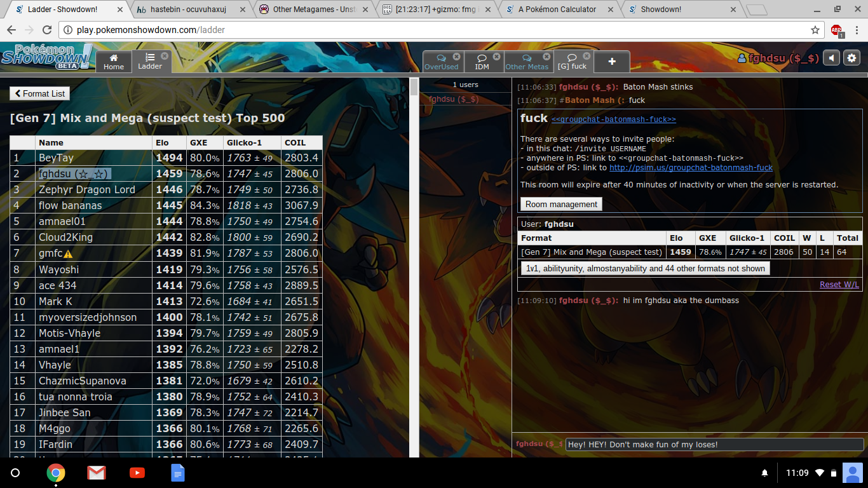The image size is (868, 488).
Task: Click fghdsu name in Baton Mash stinks message
Action: [588, 87]
